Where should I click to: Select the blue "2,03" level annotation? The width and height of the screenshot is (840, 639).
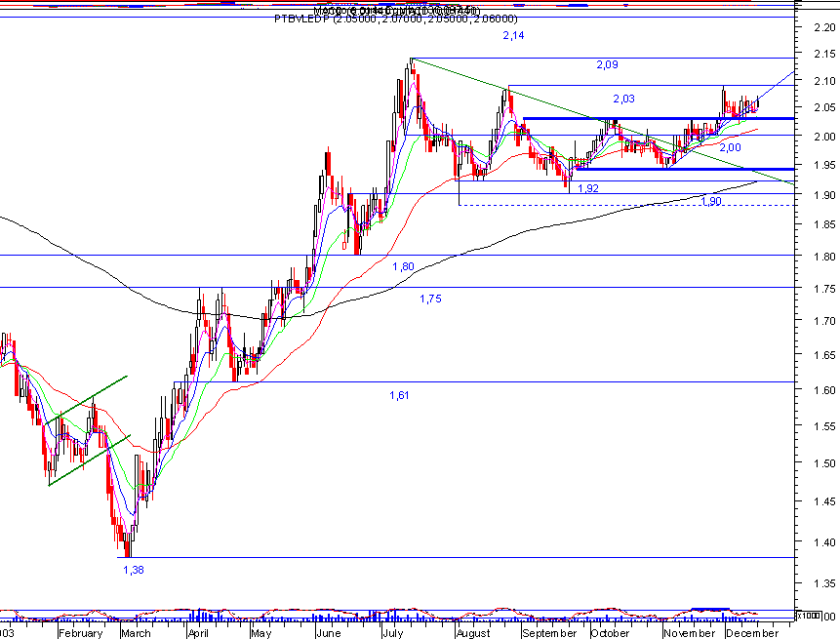[x=623, y=99]
